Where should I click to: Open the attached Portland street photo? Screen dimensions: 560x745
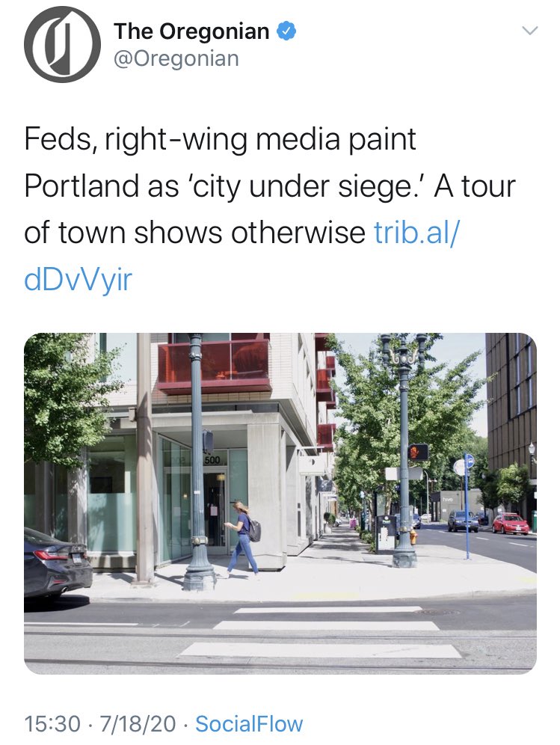coord(280,503)
